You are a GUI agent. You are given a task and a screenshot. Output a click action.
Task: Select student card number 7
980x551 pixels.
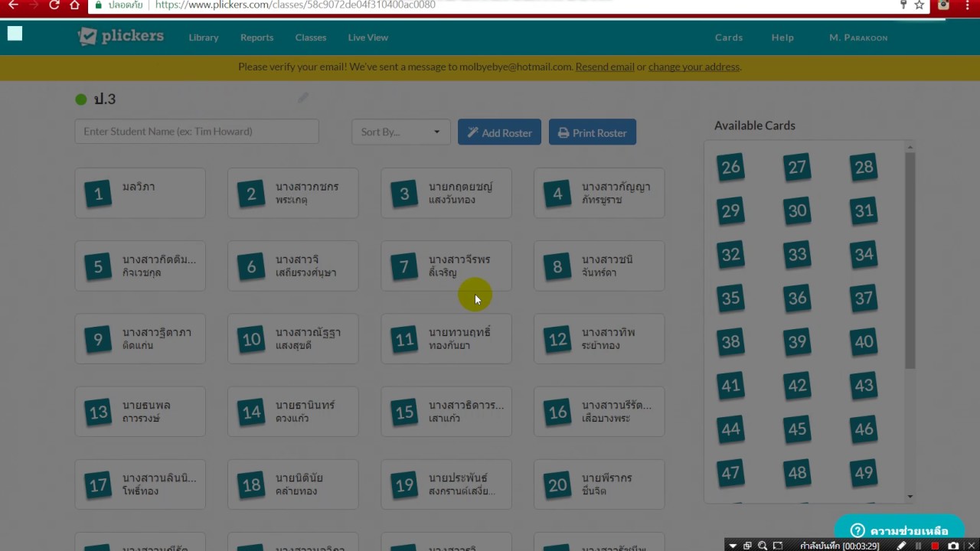coord(446,266)
